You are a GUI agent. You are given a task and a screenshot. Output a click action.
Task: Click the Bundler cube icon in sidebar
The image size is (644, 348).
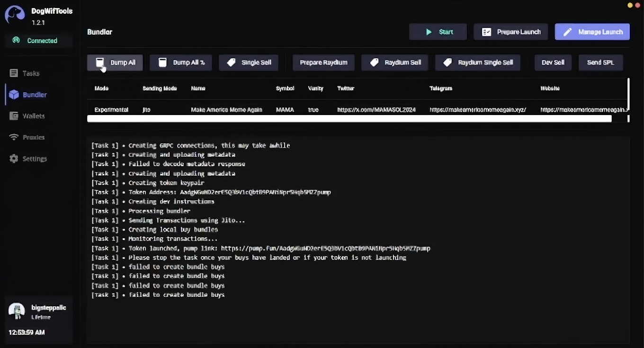coord(14,94)
